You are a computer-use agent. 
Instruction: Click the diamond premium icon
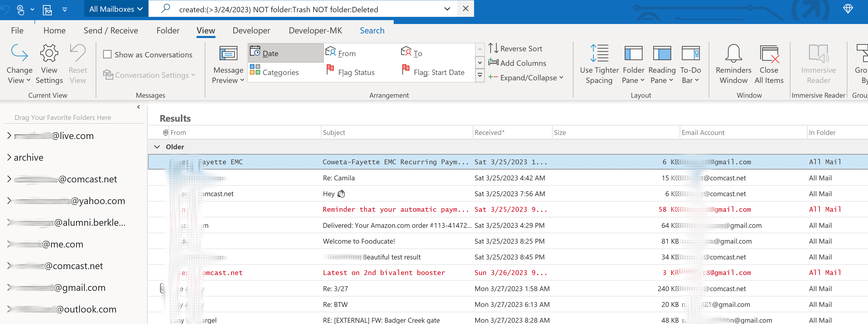(x=848, y=8)
